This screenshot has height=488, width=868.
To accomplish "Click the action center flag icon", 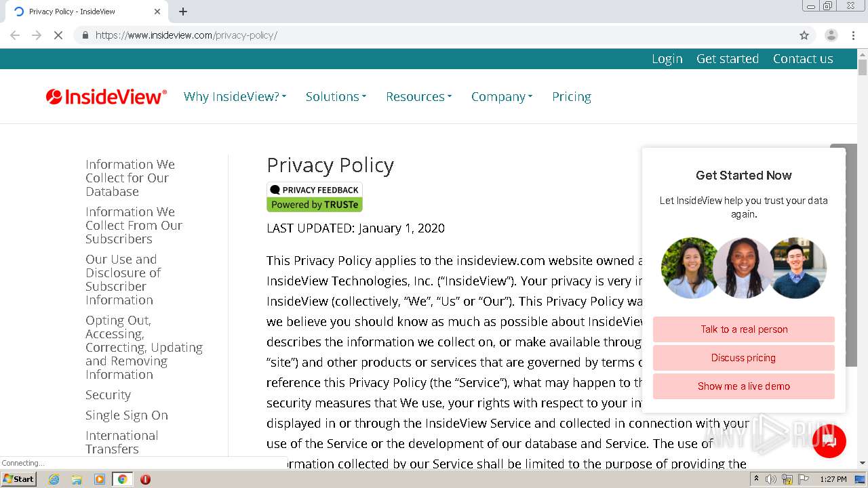I will 803,479.
